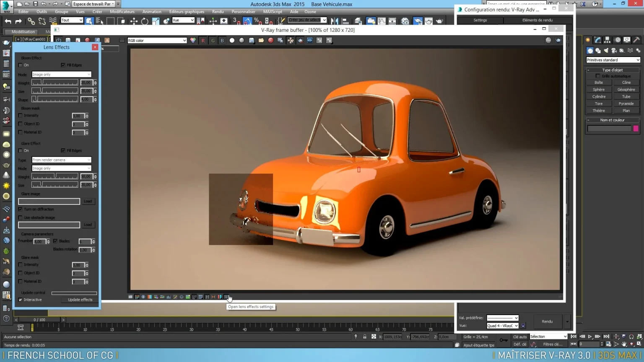Activate the Select Object arrow tool
This screenshot has height=362, width=644.
[89, 21]
